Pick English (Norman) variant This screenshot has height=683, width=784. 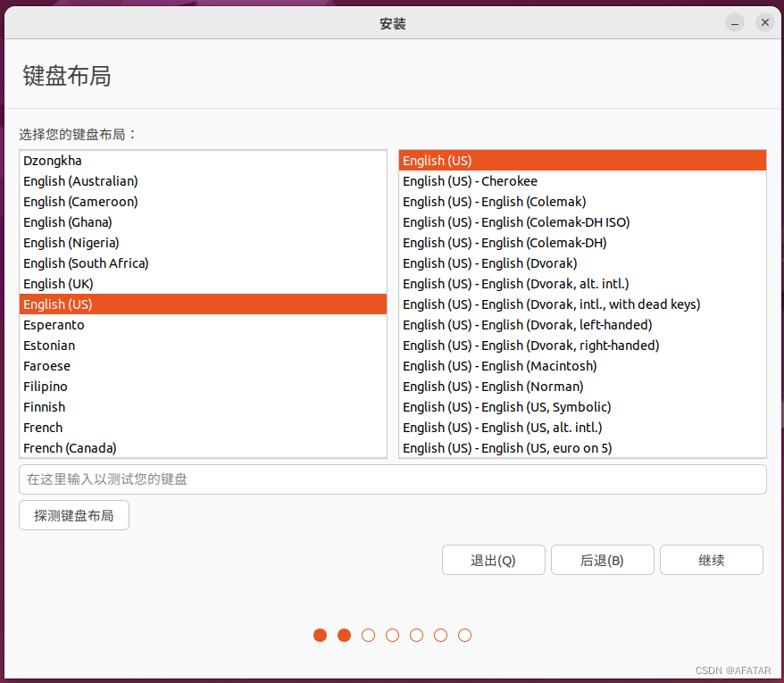tap(582, 387)
